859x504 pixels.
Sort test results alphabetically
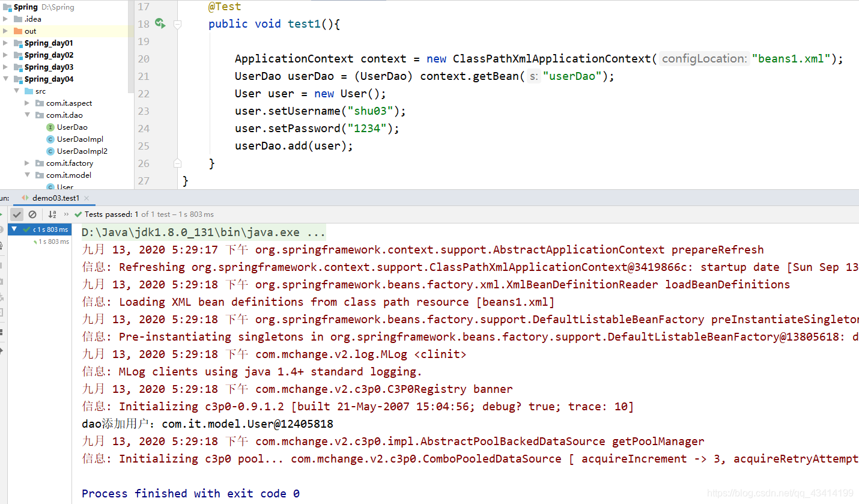pyautogui.click(x=52, y=214)
